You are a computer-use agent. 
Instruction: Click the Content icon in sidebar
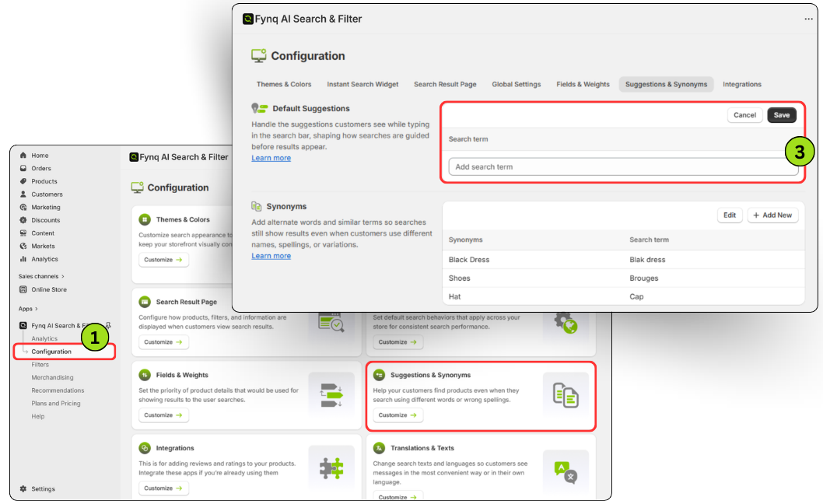click(x=23, y=233)
